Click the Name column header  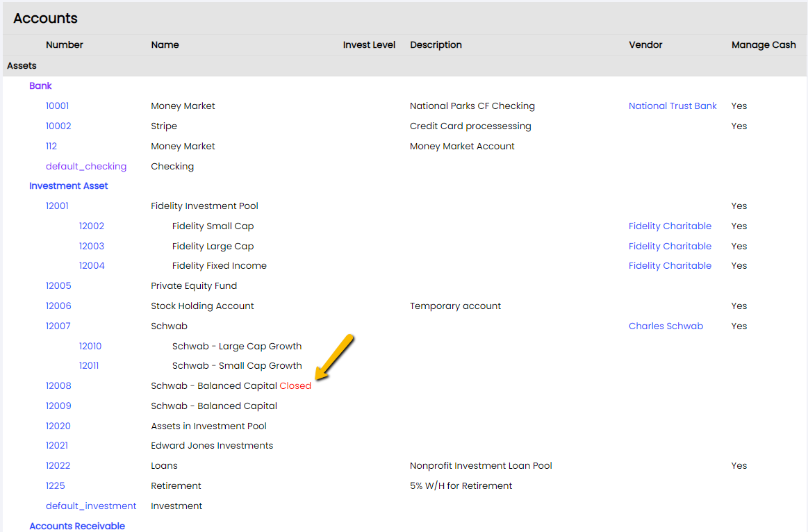point(165,45)
